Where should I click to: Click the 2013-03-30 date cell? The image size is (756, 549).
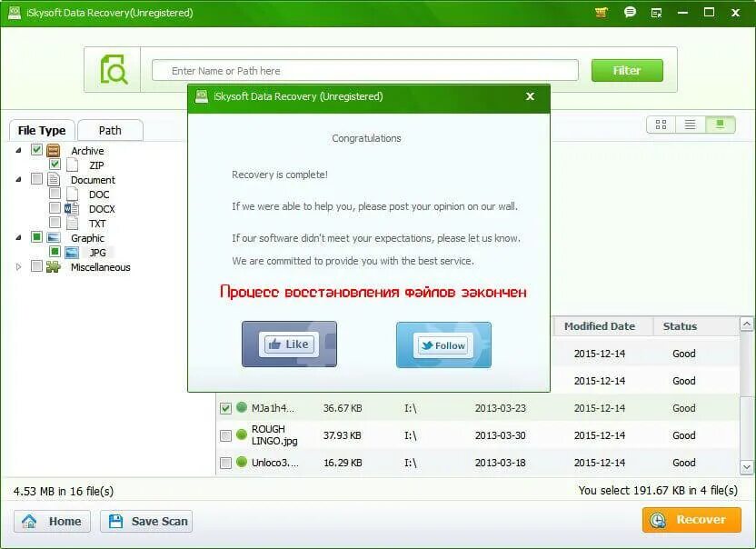(500, 435)
